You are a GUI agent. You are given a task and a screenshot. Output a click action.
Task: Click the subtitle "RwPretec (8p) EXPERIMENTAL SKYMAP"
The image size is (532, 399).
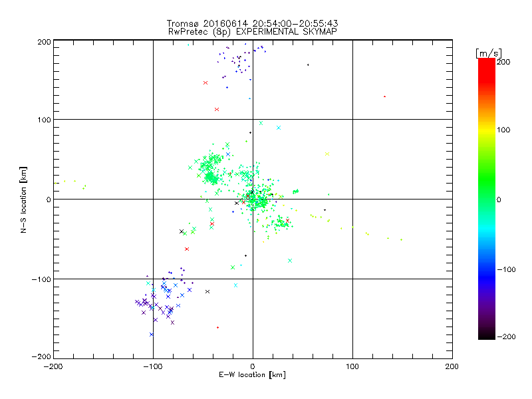[x=253, y=32]
